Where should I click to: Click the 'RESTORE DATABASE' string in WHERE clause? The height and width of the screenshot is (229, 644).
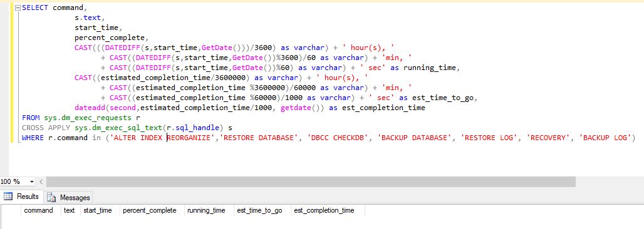[258, 138]
